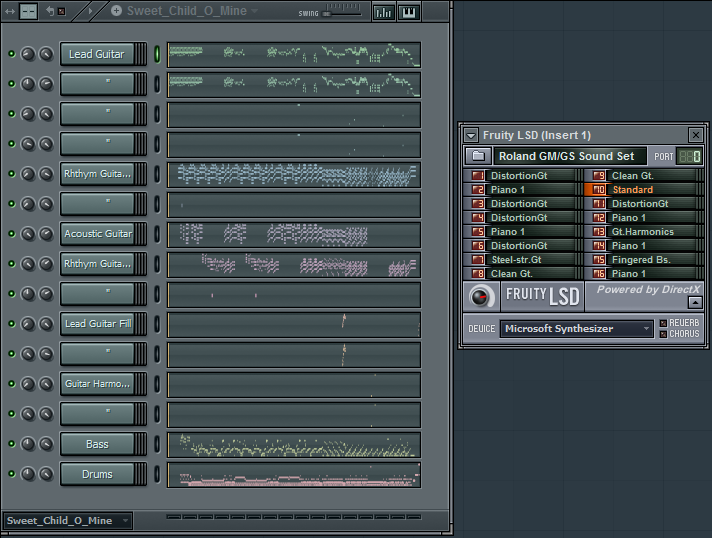The width and height of the screenshot is (712, 538).
Task: Mute the Lead Guitar channel green light
Action: pos(12,54)
